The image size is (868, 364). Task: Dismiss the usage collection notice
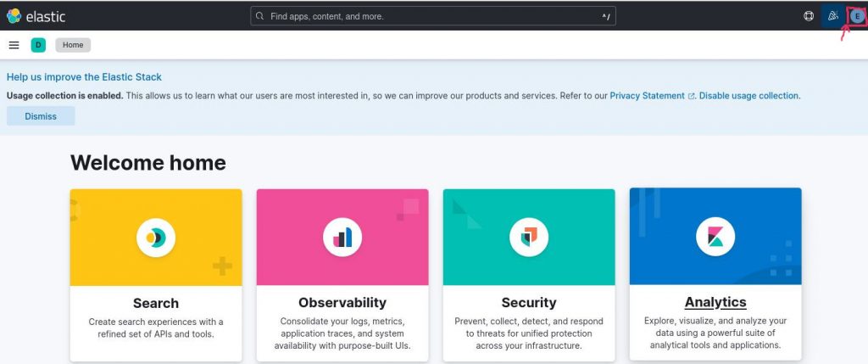(x=41, y=116)
